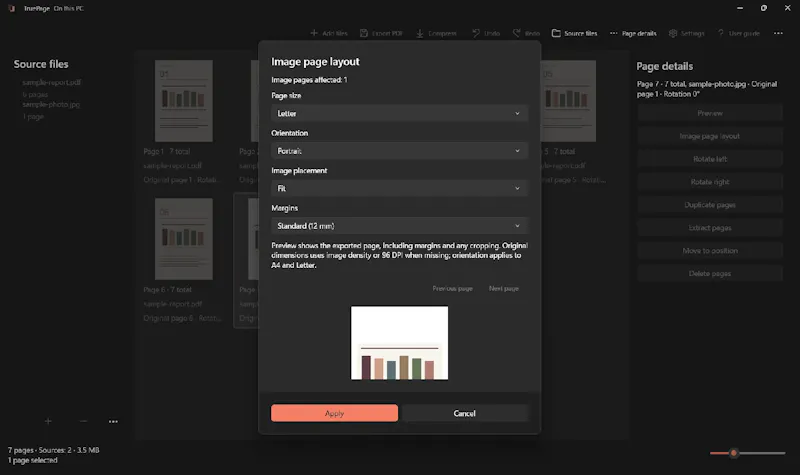Click the Rotate right button

point(710,182)
